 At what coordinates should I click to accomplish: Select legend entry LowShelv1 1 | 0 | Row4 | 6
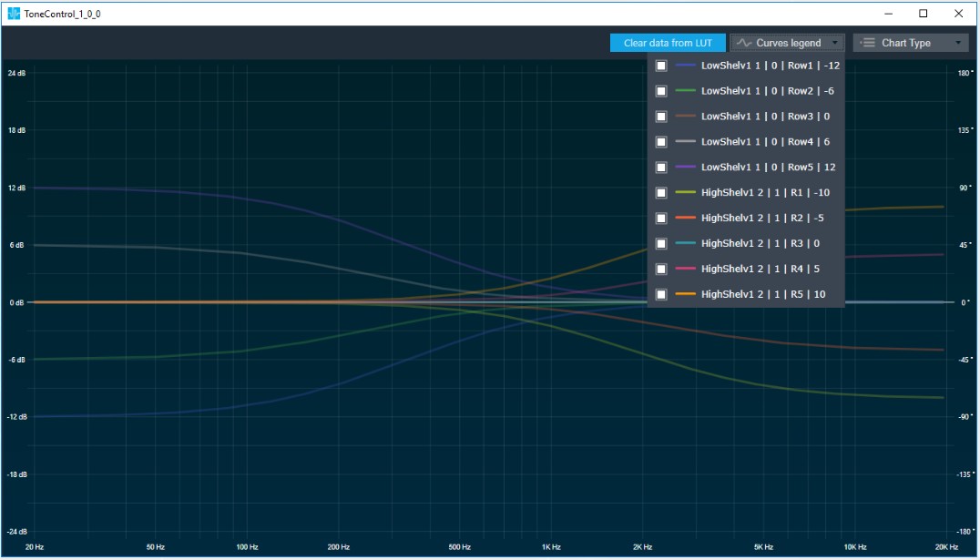tap(766, 142)
